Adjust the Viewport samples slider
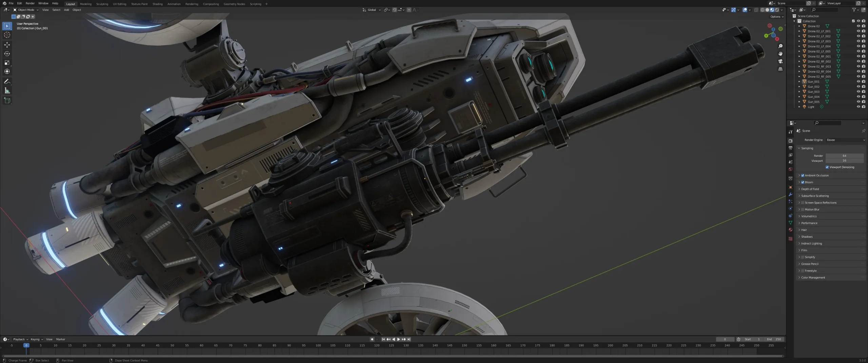Image resolution: width=868 pixels, height=363 pixels. click(x=845, y=161)
